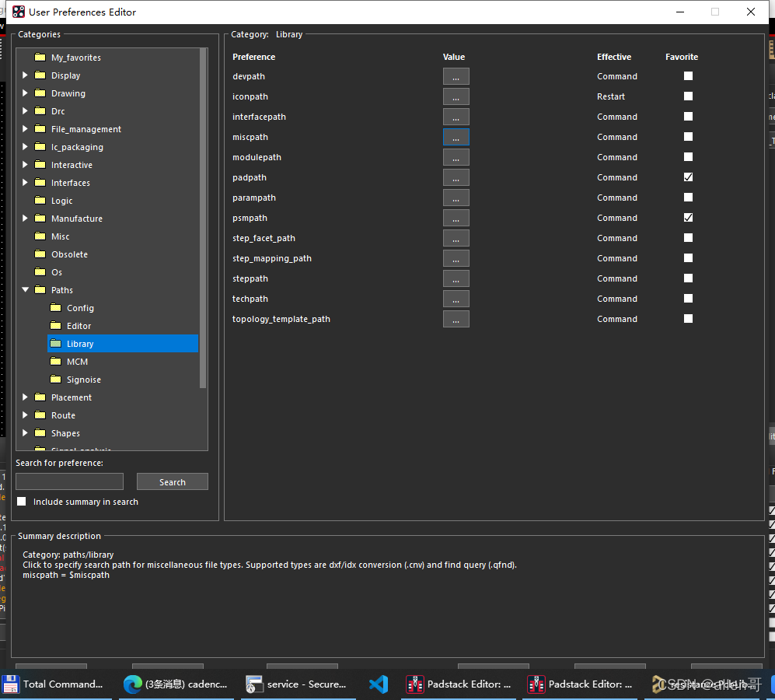
Task: Toggle favorite checkbox for steppath
Action: click(x=688, y=278)
